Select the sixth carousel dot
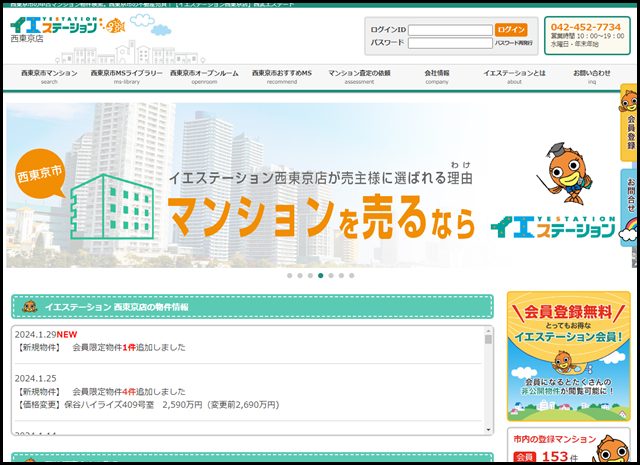The width and height of the screenshot is (640, 465). tap(341, 276)
